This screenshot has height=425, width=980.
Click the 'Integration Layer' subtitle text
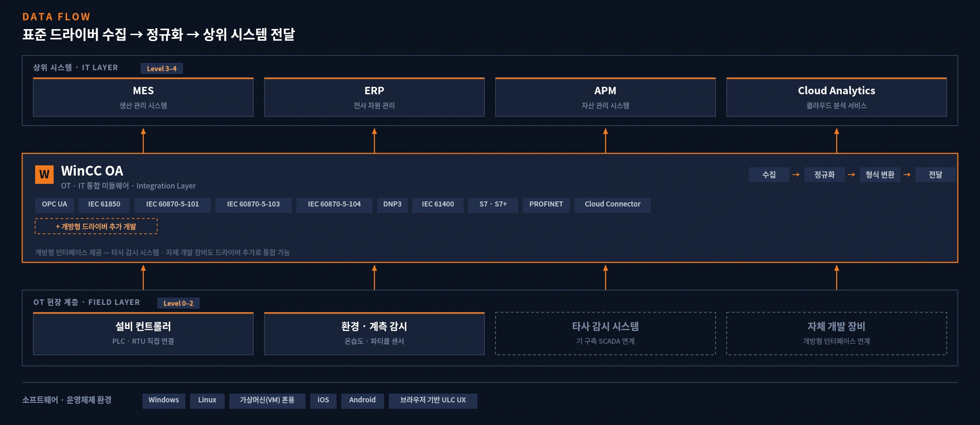pyautogui.click(x=166, y=186)
